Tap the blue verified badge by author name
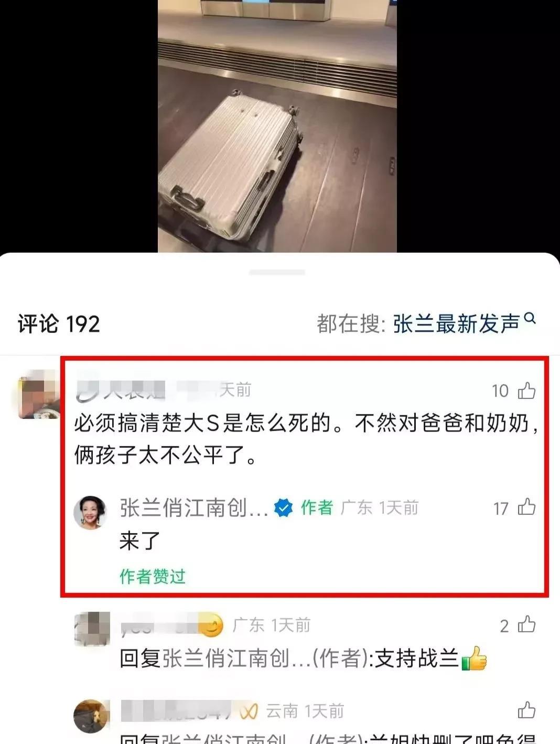Viewport: 560px width, 744px height. [x=284, y=508]
